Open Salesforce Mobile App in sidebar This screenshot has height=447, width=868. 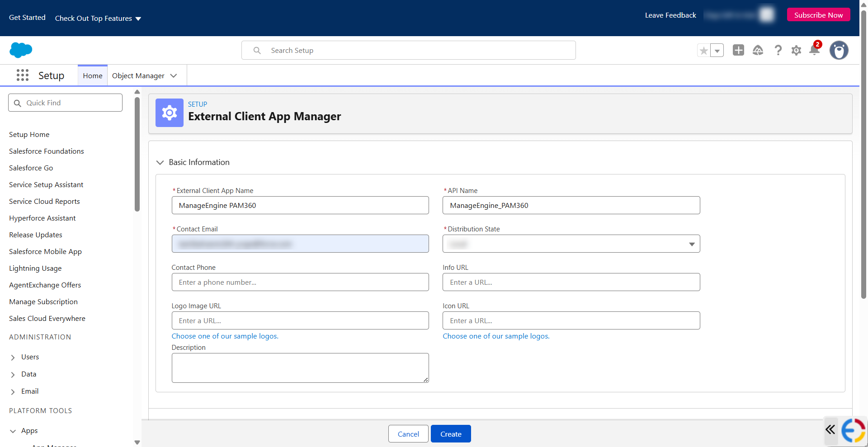[45, 252]
